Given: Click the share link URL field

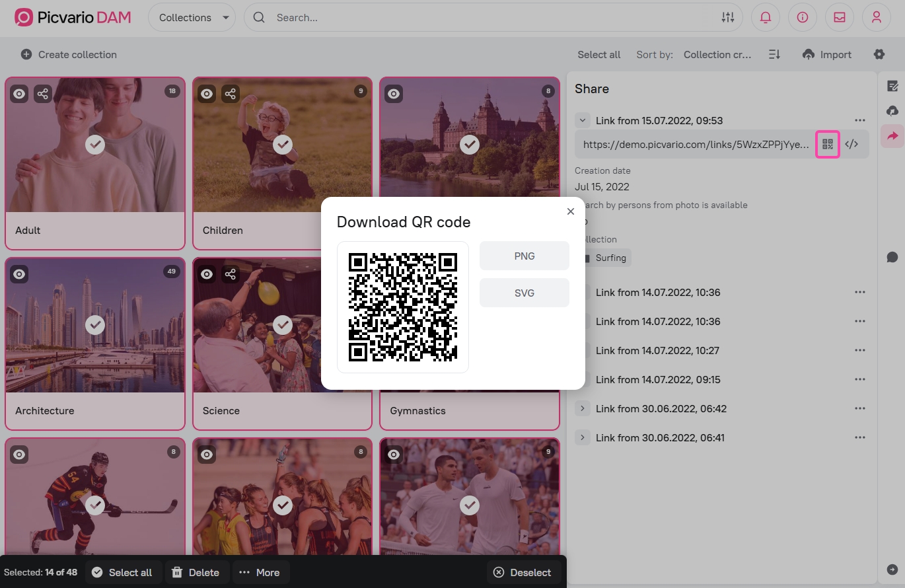Looking at the screenshot, I should tap(696, 144).
